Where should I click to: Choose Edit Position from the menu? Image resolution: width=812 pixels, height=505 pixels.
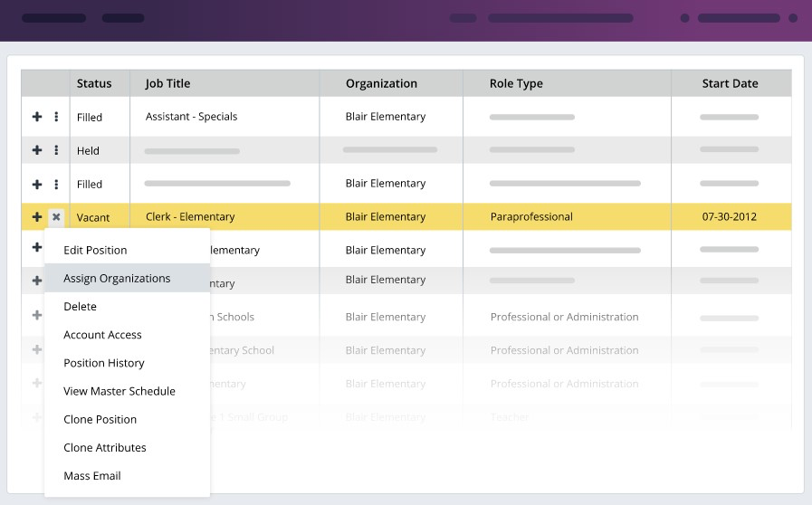95,250
